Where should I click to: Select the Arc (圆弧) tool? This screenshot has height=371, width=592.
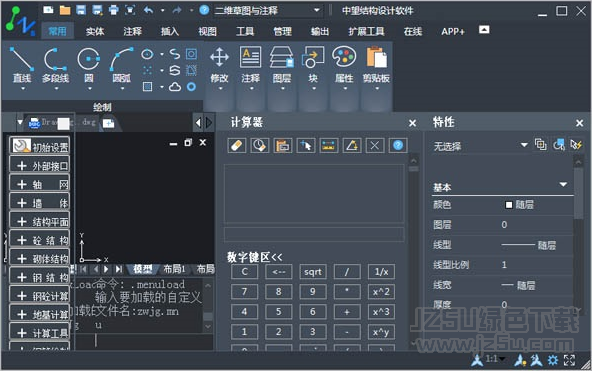click(122, 66)
